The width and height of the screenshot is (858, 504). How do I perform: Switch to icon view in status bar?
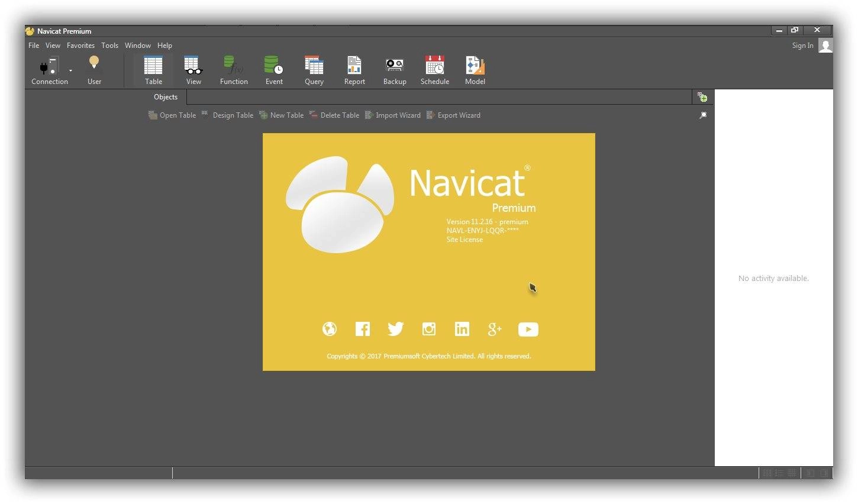(x=767, y=473)
